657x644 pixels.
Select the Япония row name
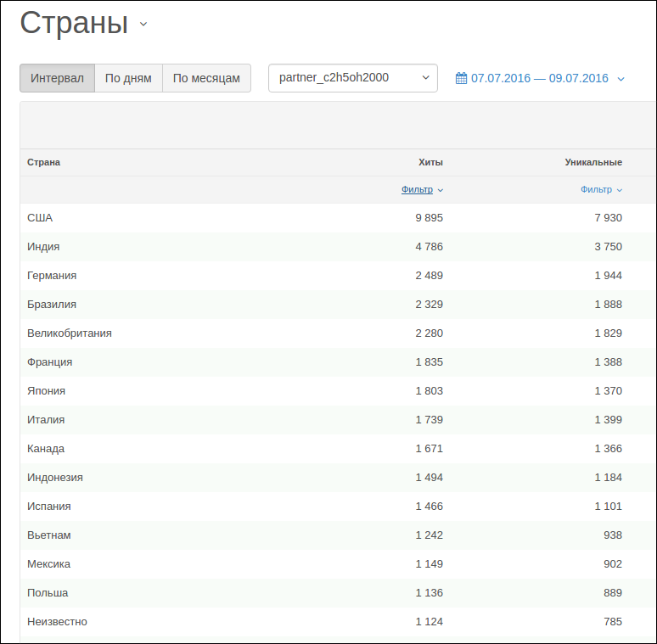point(46,391)
